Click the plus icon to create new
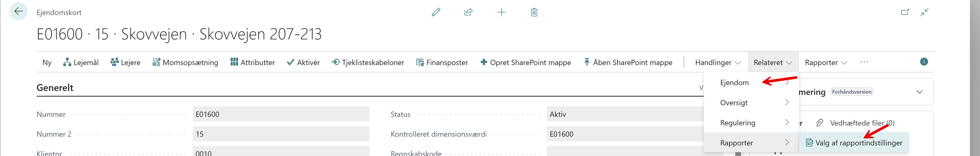 501,12
